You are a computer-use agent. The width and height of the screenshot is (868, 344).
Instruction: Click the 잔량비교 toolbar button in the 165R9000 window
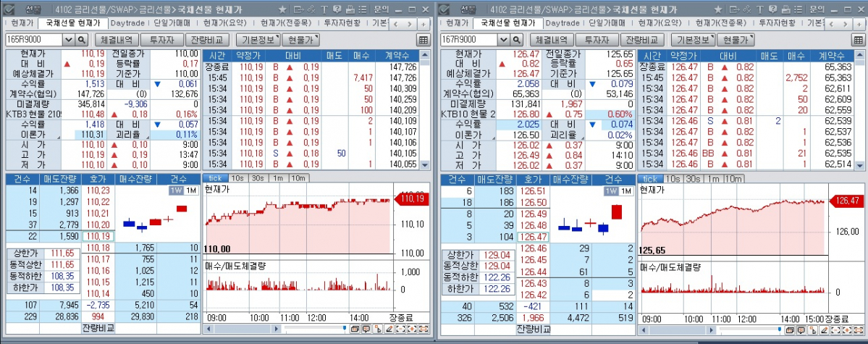[207, 40]
